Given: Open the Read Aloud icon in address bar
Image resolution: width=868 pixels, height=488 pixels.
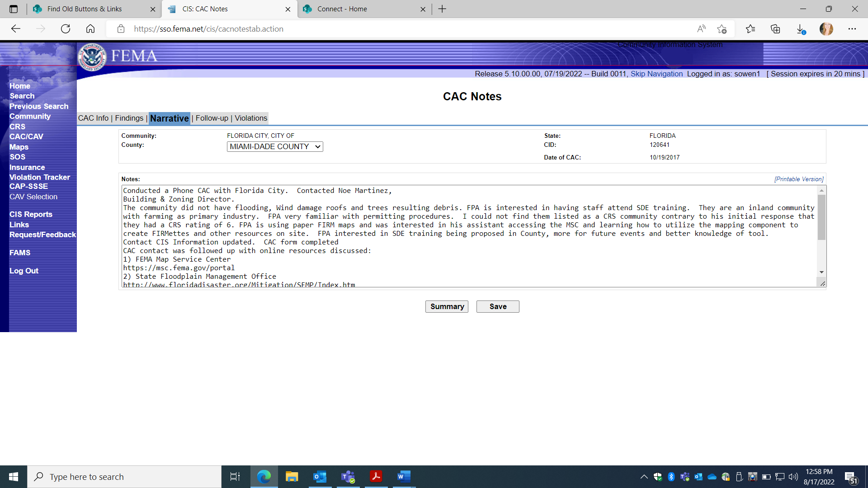Looking at the screenshot, I should tap(701, 29).
